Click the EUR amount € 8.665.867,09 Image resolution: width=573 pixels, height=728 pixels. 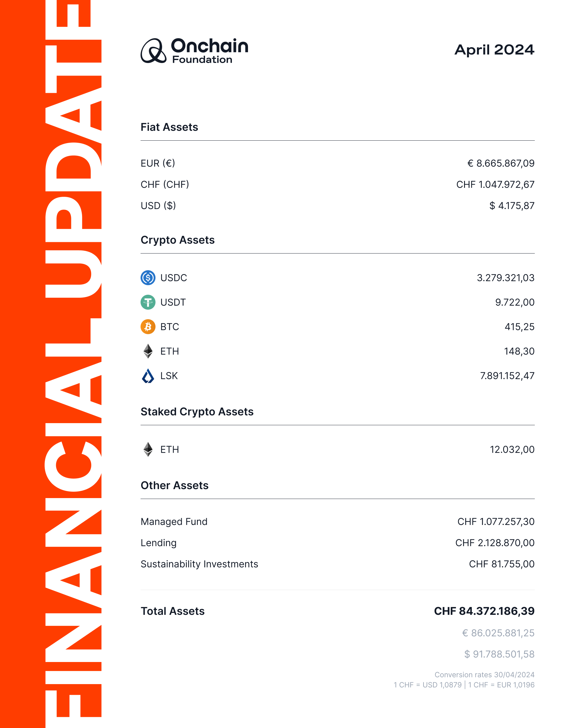tap(501, 163)
